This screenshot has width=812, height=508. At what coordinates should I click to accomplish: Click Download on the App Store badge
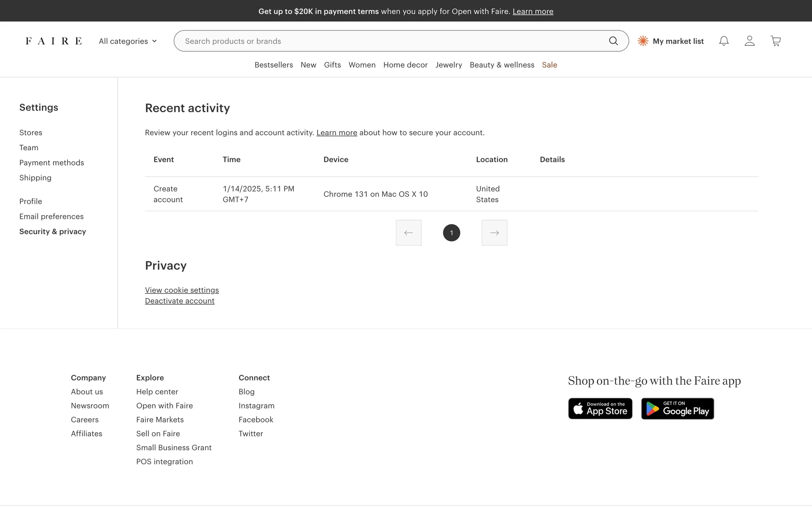tap(600, 409)
